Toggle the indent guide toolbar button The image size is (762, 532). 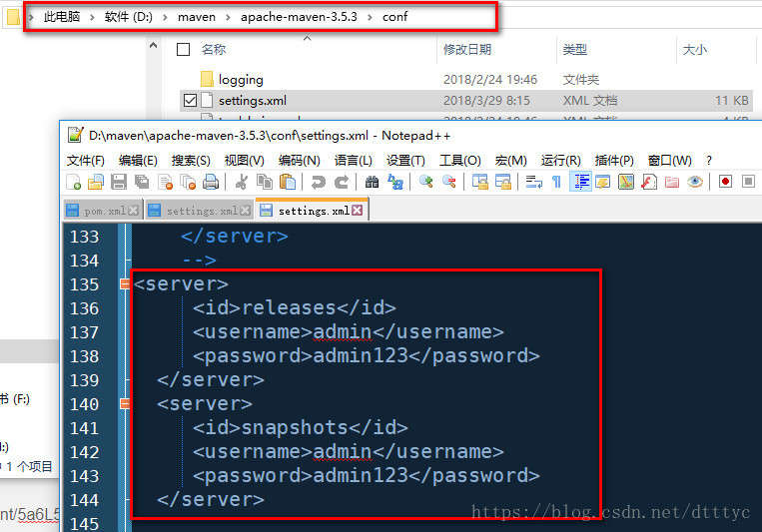click(580, 182)
